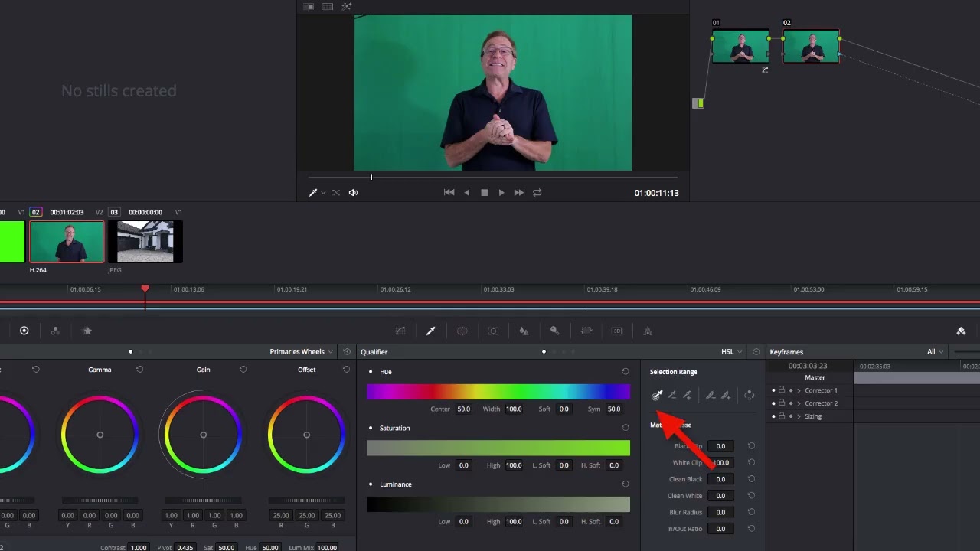
Task: Toggle the Hue qualifier enable dot
Action: tap(371, 372)
